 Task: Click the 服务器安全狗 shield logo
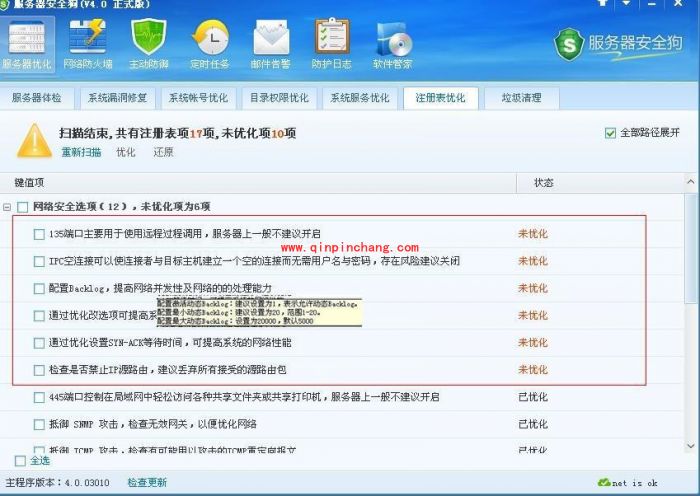tap(569, 44)
